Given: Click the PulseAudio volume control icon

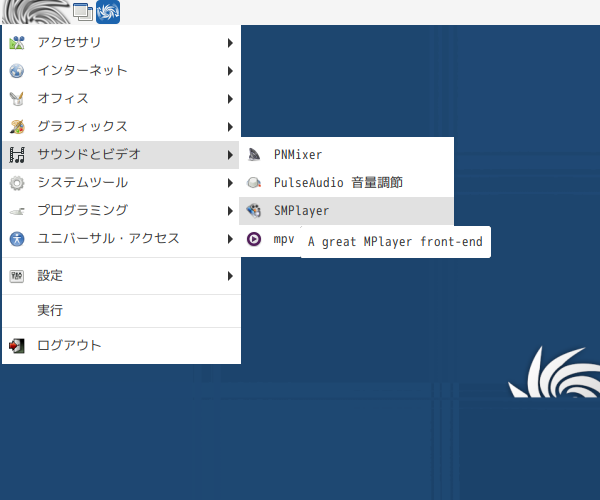Looking at the screenshot, I should click(254, 182).
